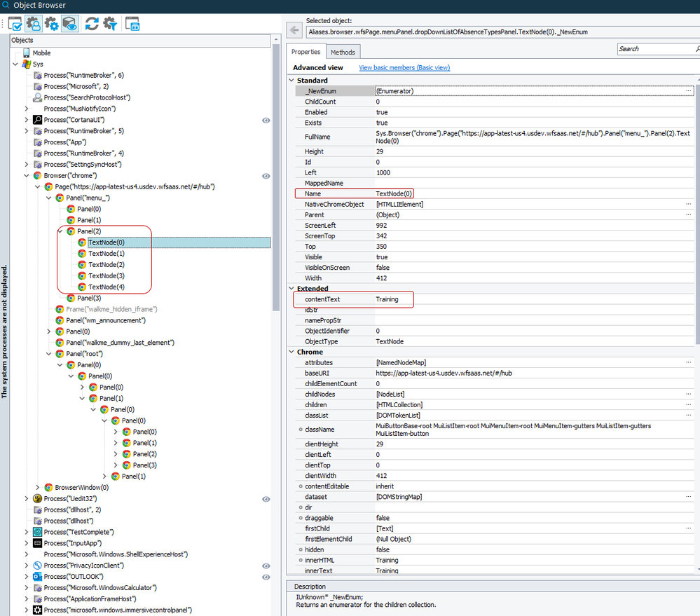Screen dimensions: 700x616
Task: Collapse the Standard properties section
Action: (x=292, y=81)
